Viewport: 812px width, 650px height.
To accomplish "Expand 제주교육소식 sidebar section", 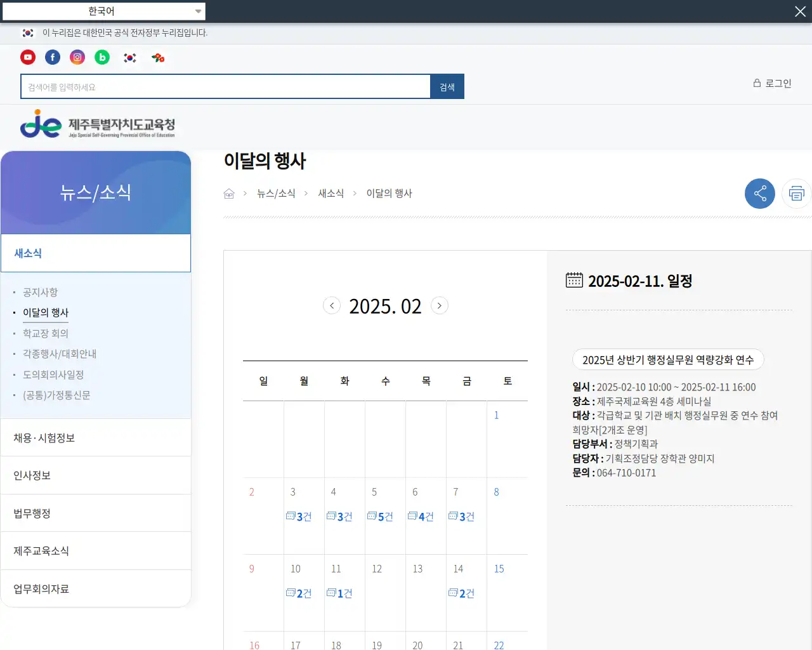I will coord(96,551).
